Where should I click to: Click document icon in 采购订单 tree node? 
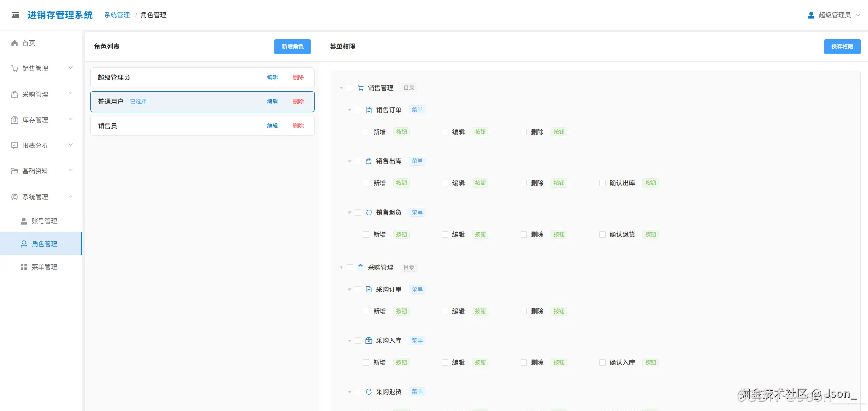tap(369, 289)
